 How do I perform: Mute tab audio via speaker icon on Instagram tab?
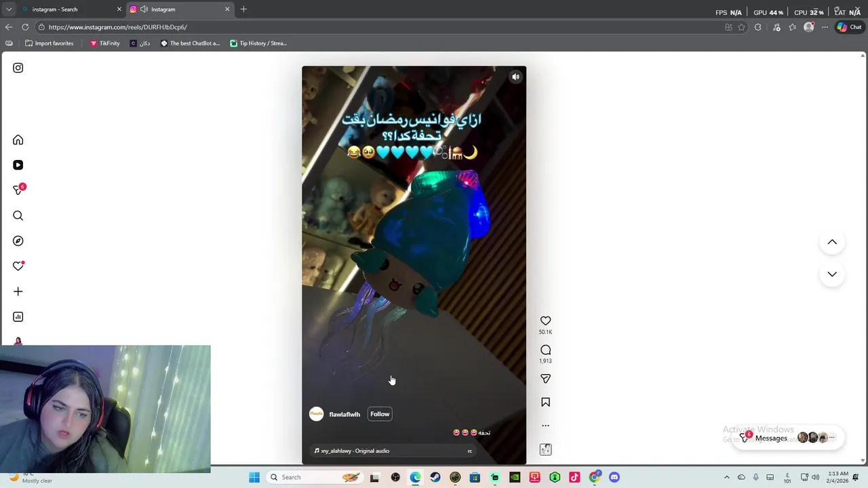point(144,9)
